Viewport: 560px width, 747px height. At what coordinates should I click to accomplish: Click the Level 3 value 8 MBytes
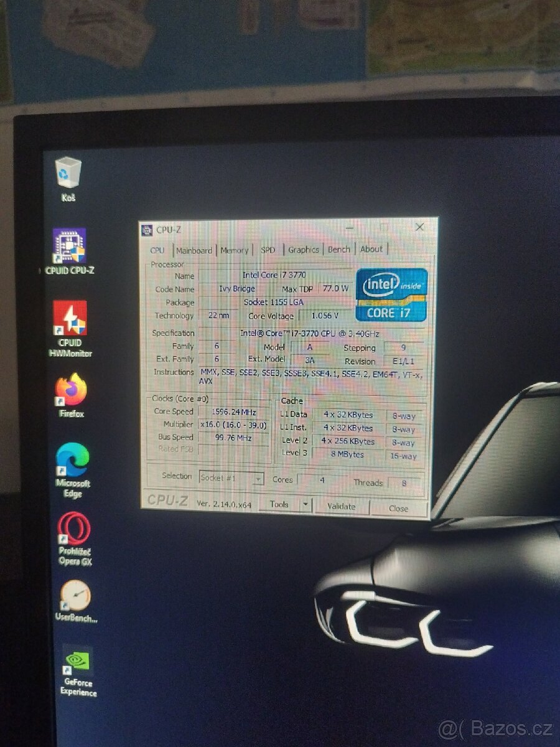point(348,454)
